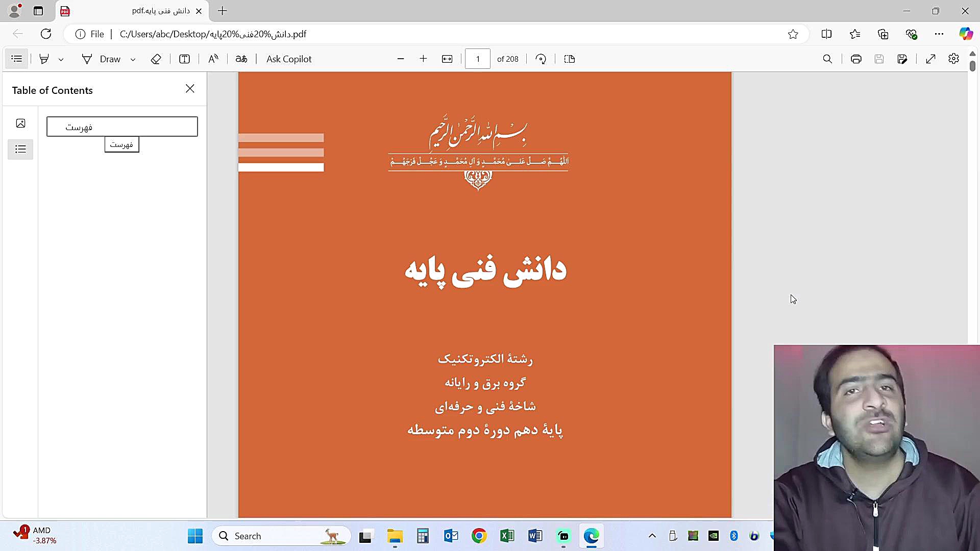This screenshot has height=551, width=980.
Task: Click the page number input field
Action: click(x=478, y=59)
